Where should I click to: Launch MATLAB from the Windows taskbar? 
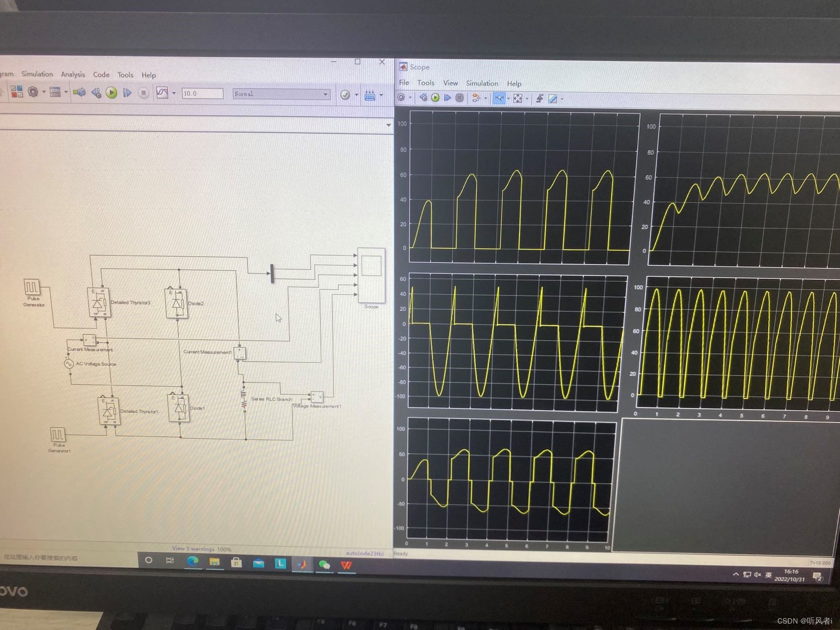point(301,564)
